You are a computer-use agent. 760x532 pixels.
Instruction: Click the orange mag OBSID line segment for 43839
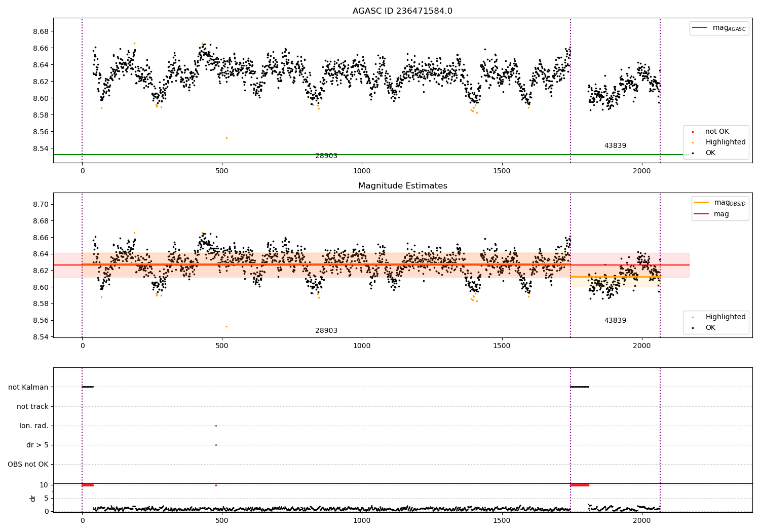[x=615, y=277]
